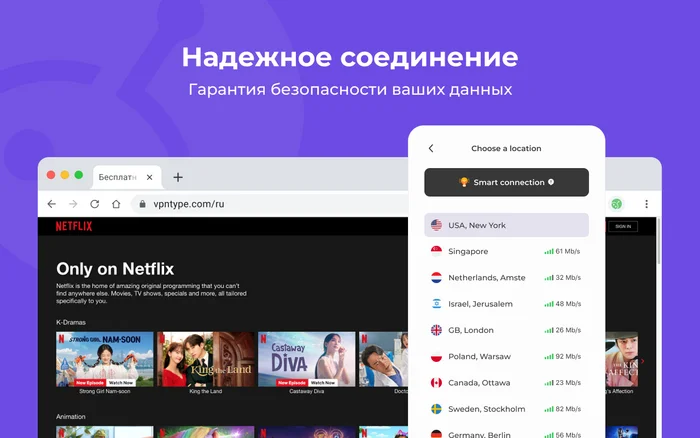Click the Israel flag icon

click(436, 304)
